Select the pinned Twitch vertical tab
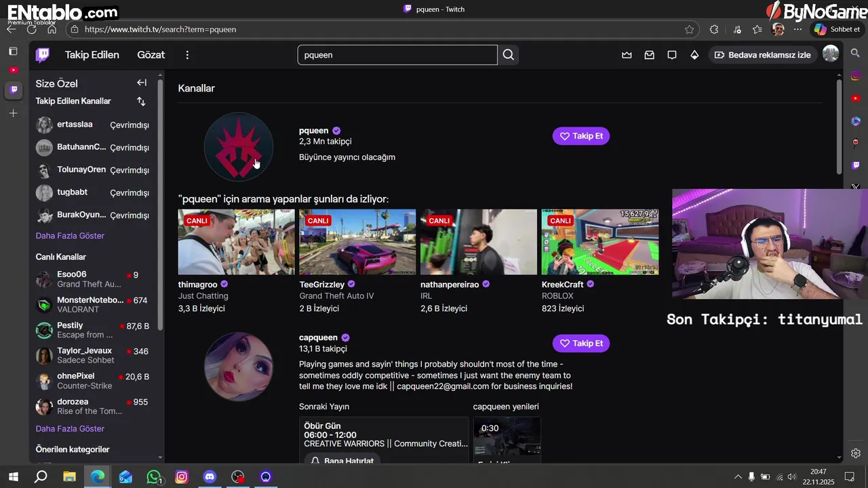The width and height of the screenshot is (868, 488). click(x=14, y=89)
